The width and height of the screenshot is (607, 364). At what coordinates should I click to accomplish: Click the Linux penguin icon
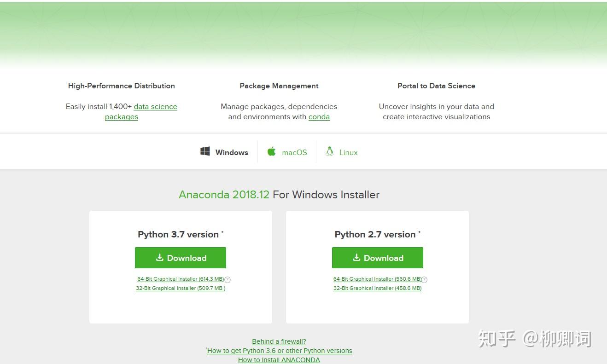(x=329, y=151)
